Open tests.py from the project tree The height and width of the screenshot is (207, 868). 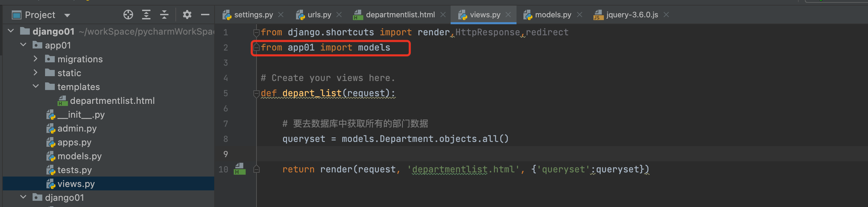pyautogui.click(x=74, y=170)
